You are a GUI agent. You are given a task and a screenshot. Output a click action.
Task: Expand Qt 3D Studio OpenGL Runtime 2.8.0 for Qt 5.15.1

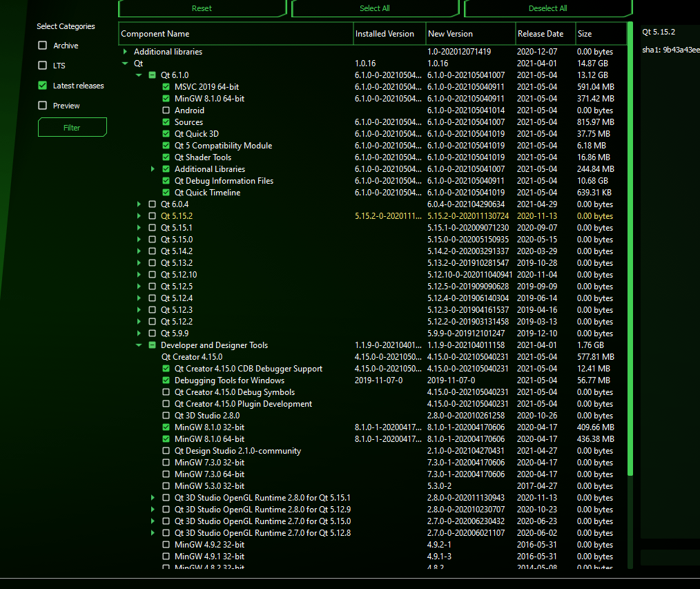pyautogui.click(x=153, y=497)
